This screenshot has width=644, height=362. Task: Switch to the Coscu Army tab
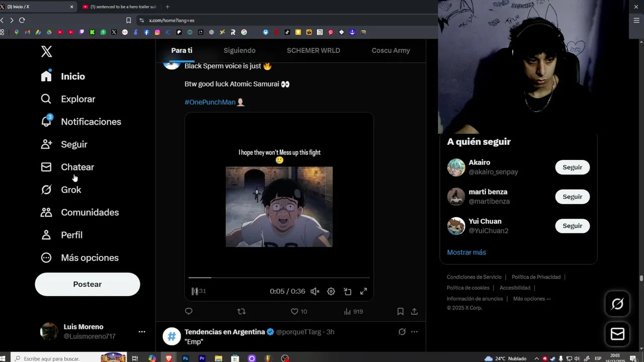pyautogui.click(x=391, y=50)
